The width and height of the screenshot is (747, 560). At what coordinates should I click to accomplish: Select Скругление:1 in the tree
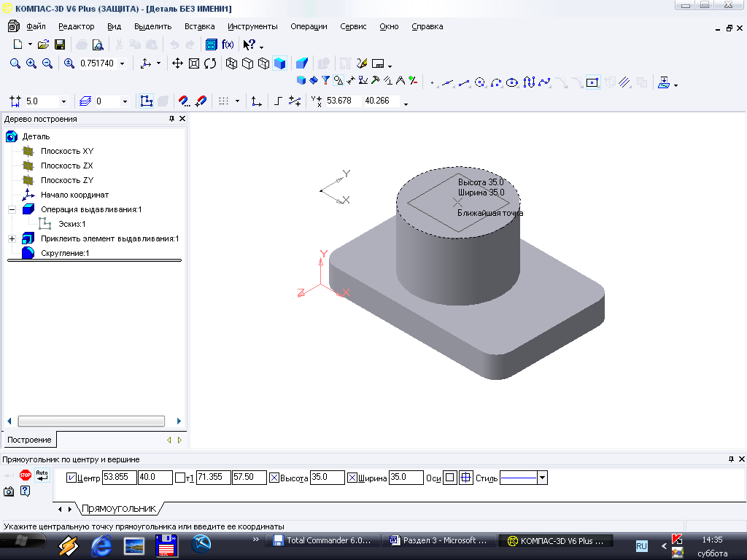click(65, 253)
